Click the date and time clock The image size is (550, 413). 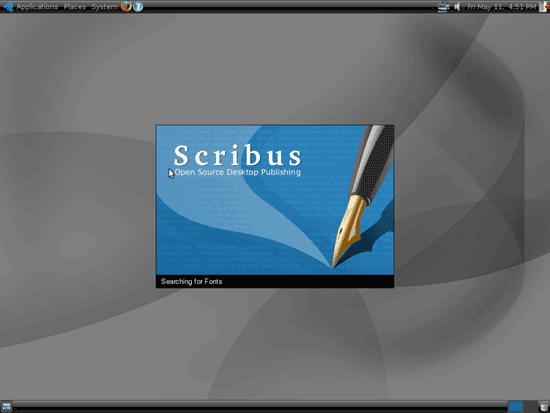coord(502,7)
